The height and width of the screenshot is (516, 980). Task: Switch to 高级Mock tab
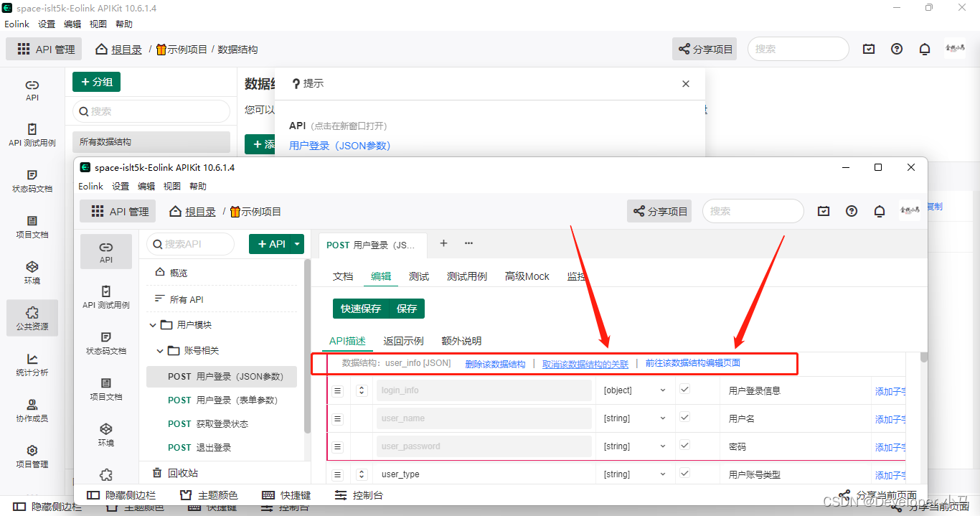click(x=527, y=276)
